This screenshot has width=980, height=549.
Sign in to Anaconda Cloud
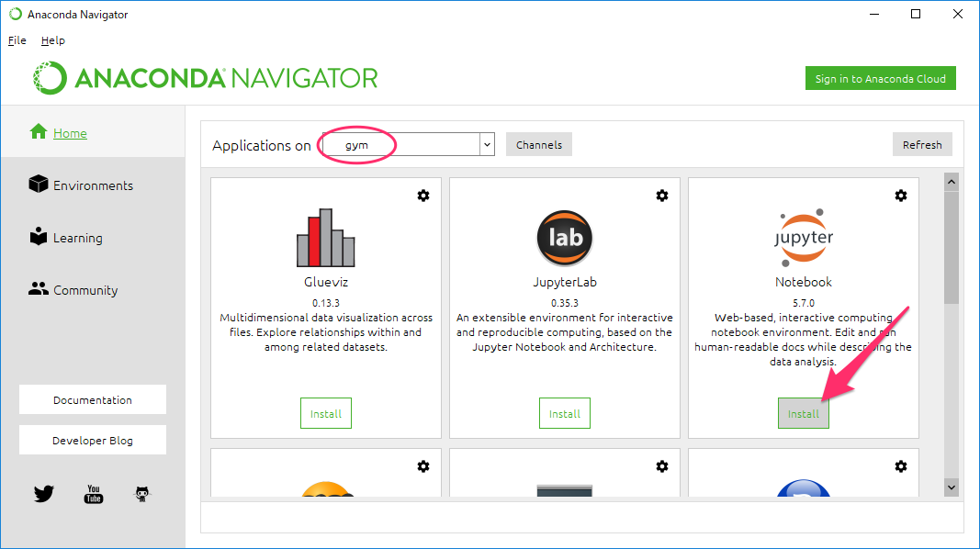pos(880,79)
